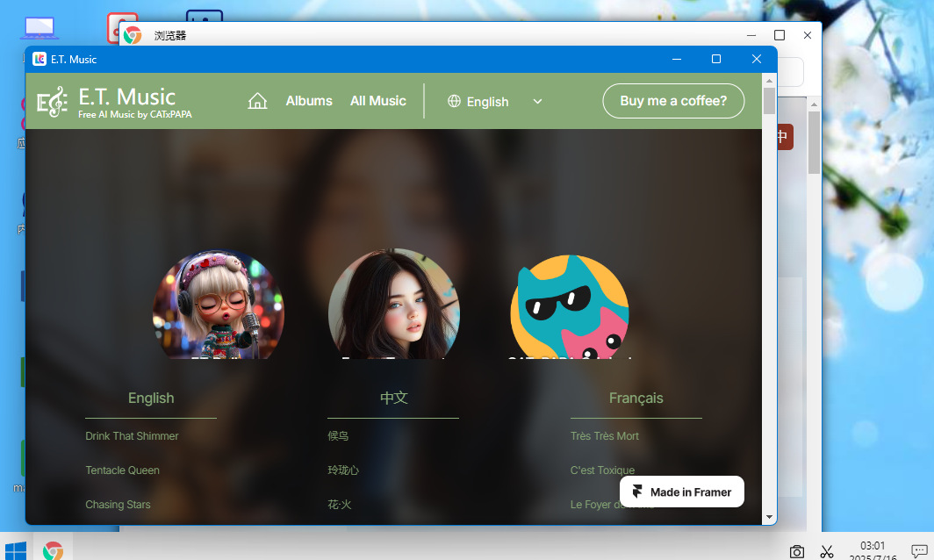This screenshot has width=934, height=560.
Task: Select the English song column heading
Action: click(x=151, y=398)
